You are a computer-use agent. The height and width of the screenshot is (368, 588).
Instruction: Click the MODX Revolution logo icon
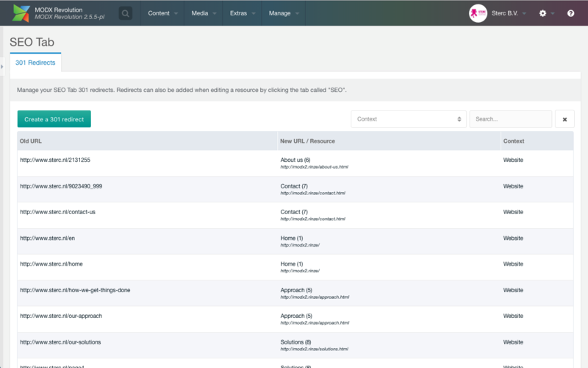click(20, 13)
